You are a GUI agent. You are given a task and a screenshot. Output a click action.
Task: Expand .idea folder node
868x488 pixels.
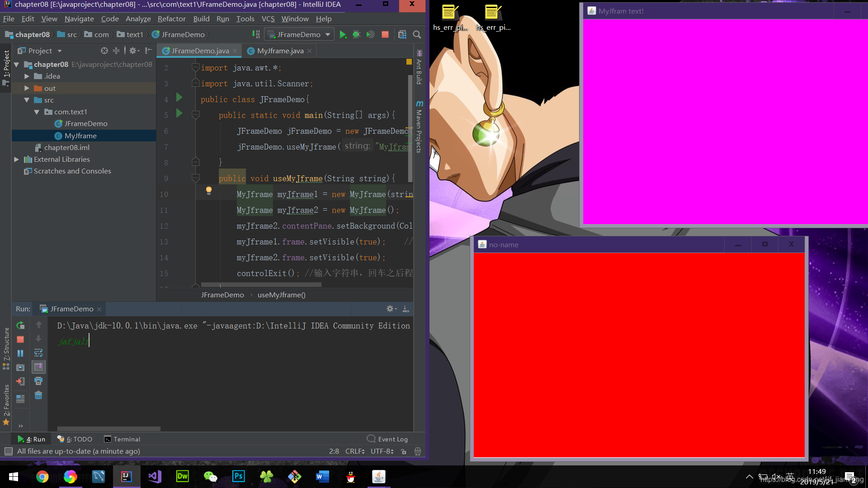click(27, 76)
